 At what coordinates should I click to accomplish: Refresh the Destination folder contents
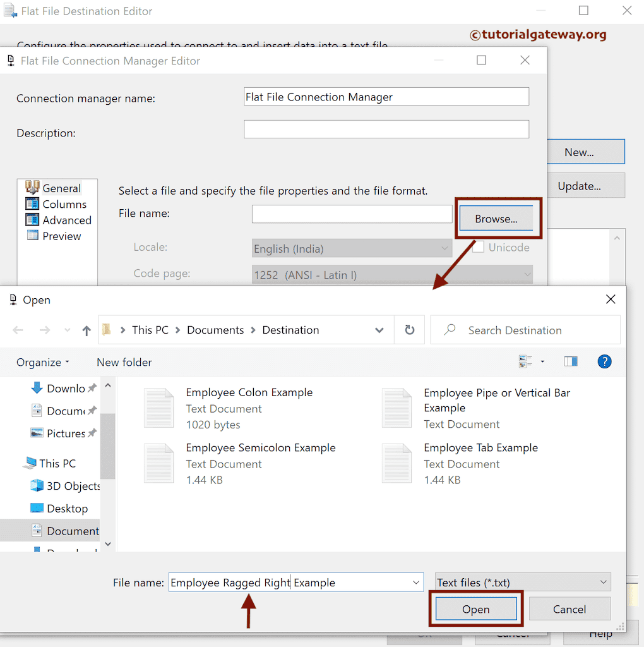pyautogui.click(x=409, y=330)
